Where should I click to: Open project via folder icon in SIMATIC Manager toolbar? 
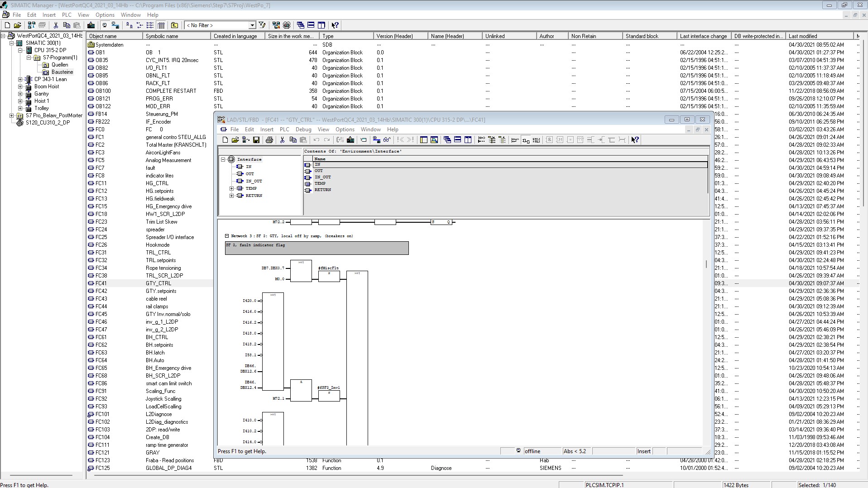point(18,25)
